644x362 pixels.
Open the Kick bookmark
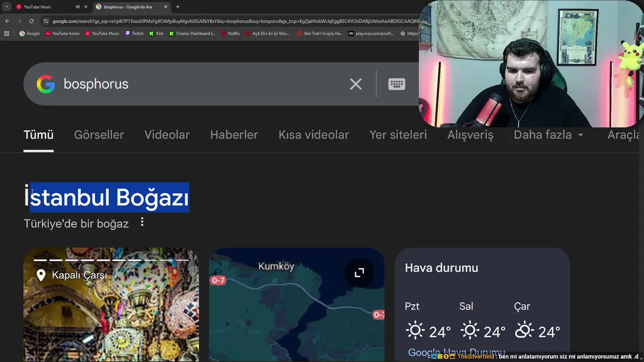156,34
